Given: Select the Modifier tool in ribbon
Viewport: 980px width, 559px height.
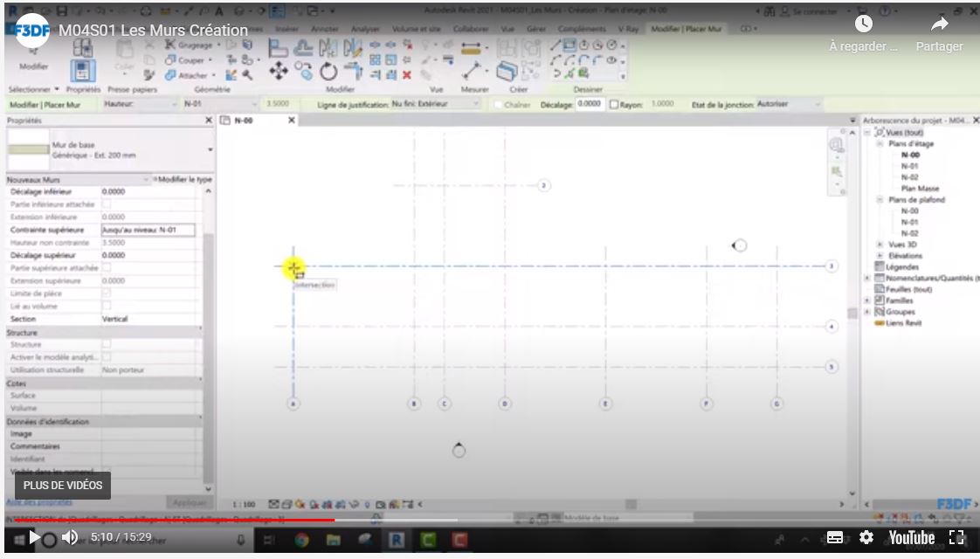Looking at the screenshot, I should [x=33, y=58].
